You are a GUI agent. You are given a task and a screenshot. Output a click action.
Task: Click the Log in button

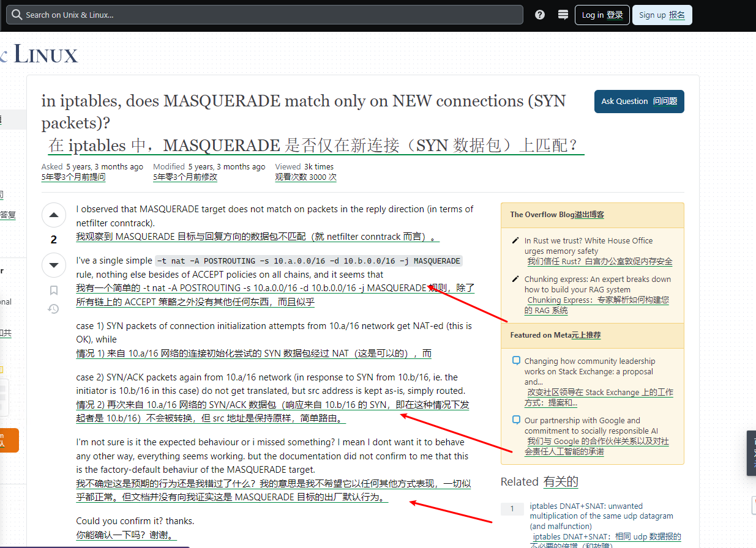(x=602, y=15)
